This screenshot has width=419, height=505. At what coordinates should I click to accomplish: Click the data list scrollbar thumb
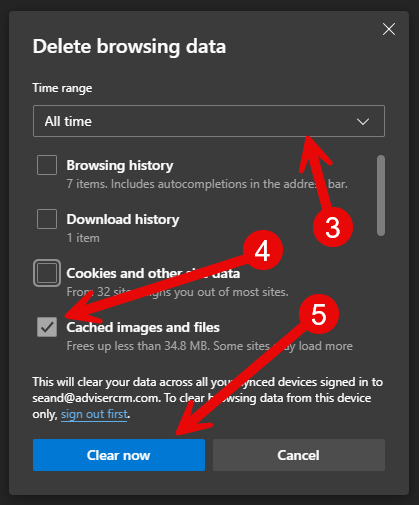tap(381, 195)
